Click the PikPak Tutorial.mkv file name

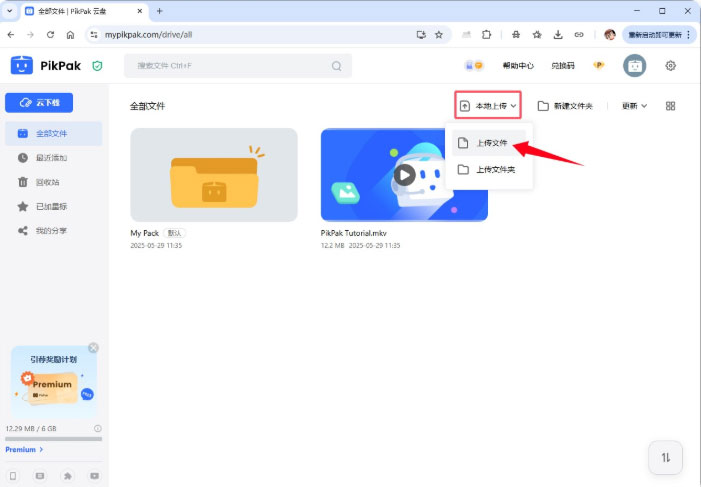[354, 233]
